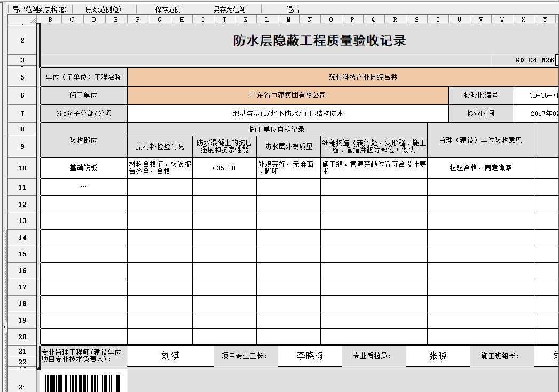
Task: Select column Y header
Action: [x=545, y=20]
